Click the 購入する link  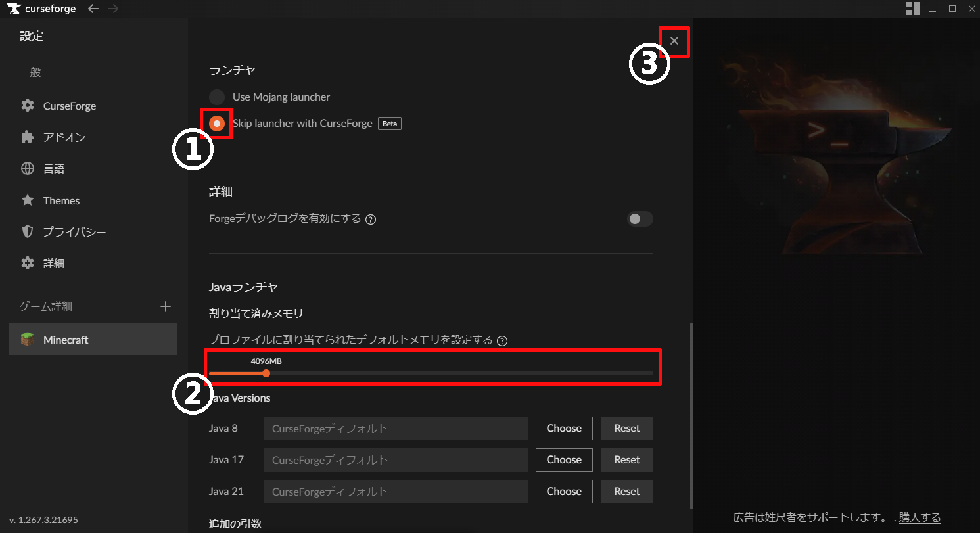coord(920,517)
